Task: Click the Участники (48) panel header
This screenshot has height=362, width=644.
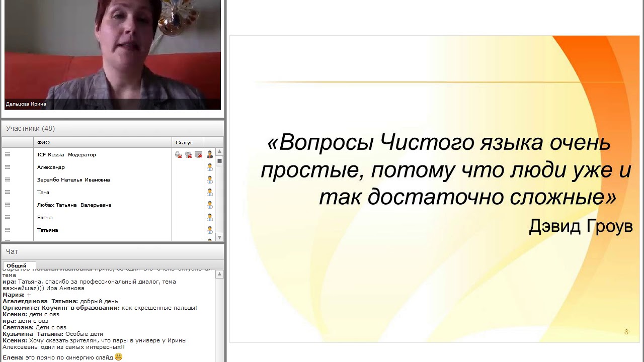Action: pyautogui.click(x=113, y=128)
